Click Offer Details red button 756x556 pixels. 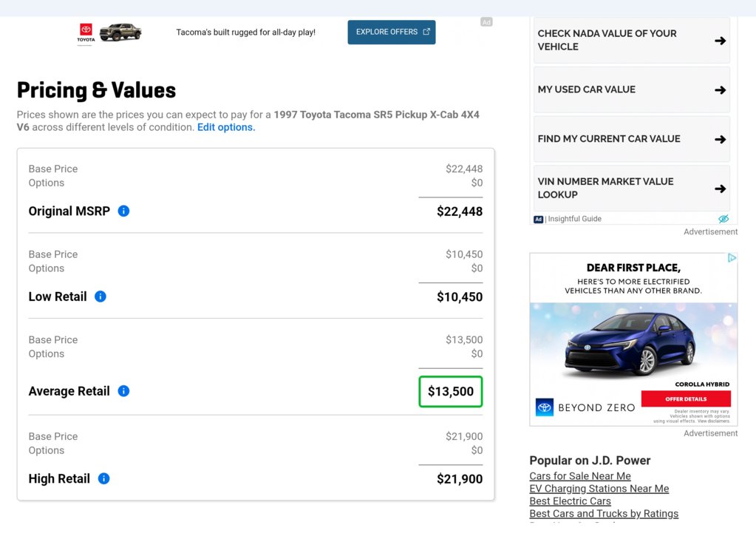(x=686, y=399)
